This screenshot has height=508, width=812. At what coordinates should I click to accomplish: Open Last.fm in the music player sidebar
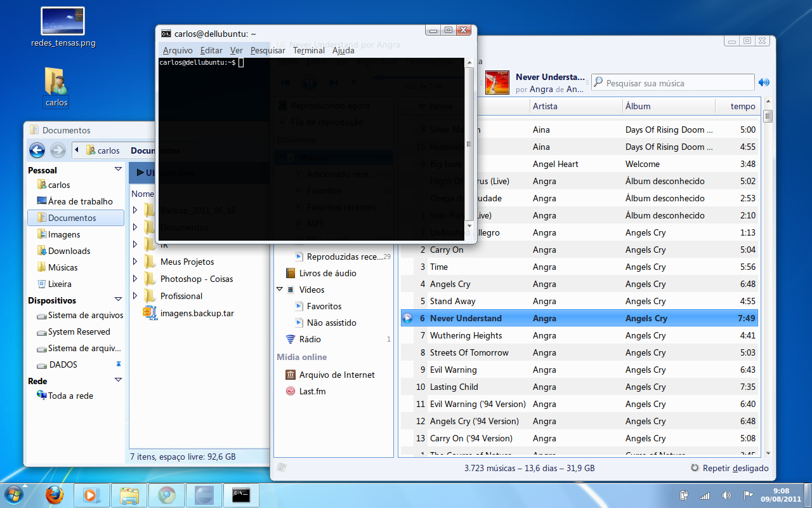point(306,391)
